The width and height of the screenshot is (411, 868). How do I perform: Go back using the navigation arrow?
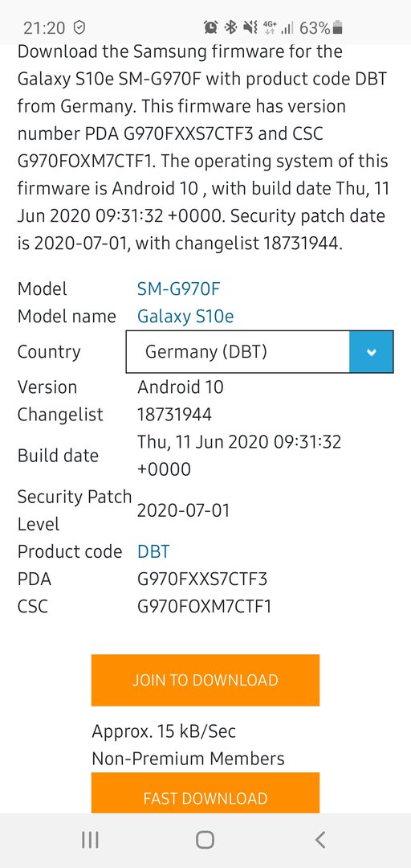[x=319, y=840]
